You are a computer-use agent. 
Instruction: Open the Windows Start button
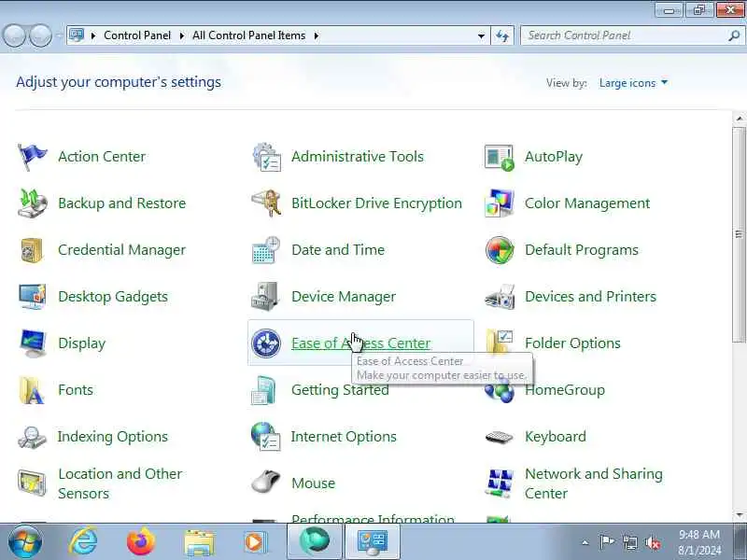(25, 541)
